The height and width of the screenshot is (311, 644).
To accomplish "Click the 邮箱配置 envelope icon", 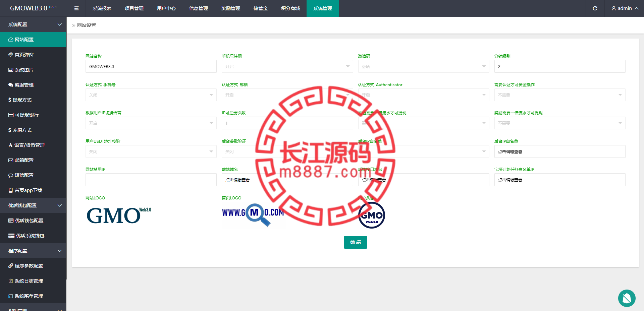I will click(x=11, y=160).
